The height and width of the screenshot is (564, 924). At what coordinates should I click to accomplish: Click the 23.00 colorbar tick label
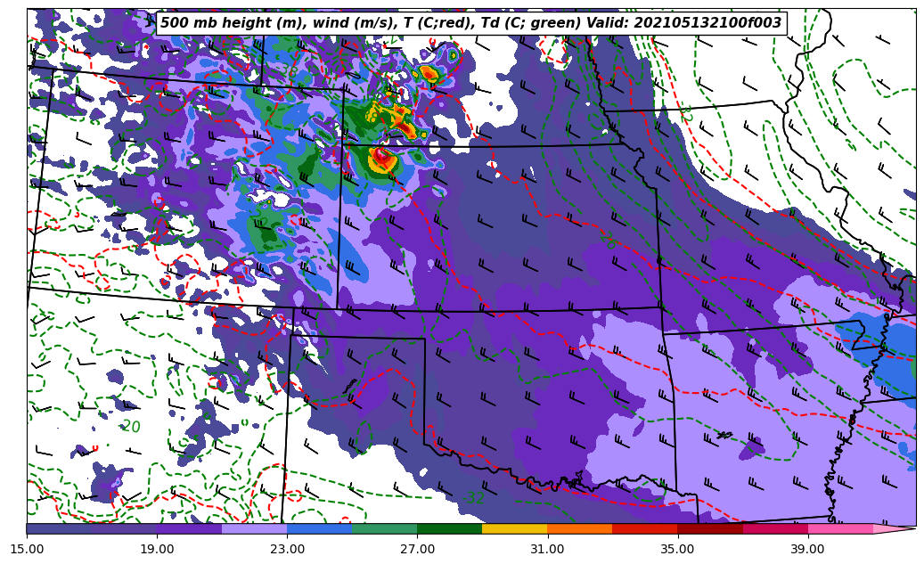(287, 549)
